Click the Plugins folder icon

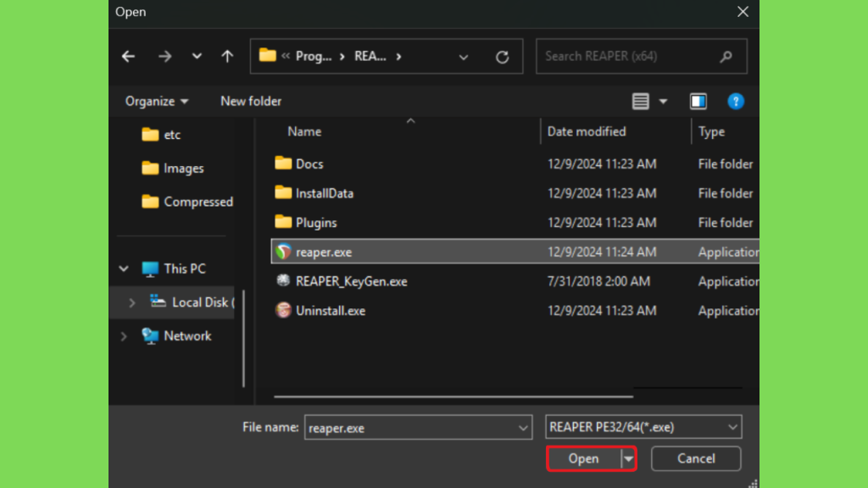(x=283, y=222)
